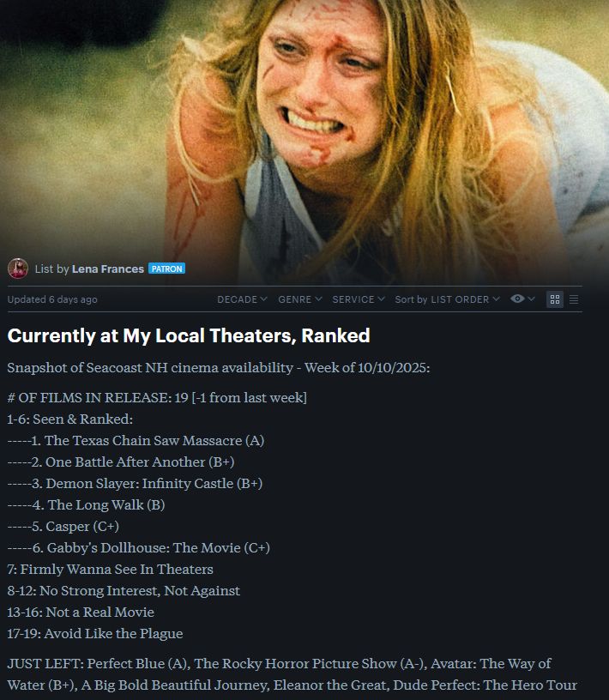This screenshot has width=609, height=700.
Task: Open the Sort by LIST ORDER menu
Action: [x=447, y=299]
